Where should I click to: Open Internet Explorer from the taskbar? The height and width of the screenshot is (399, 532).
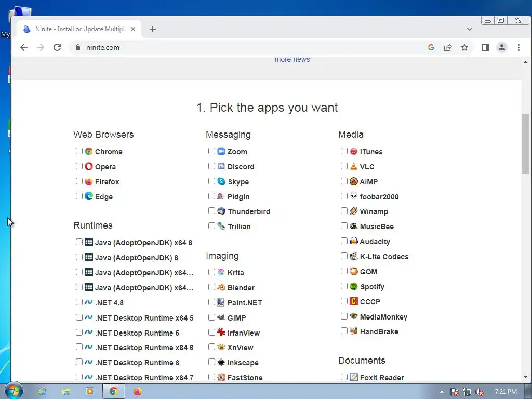tap(42, 391)
